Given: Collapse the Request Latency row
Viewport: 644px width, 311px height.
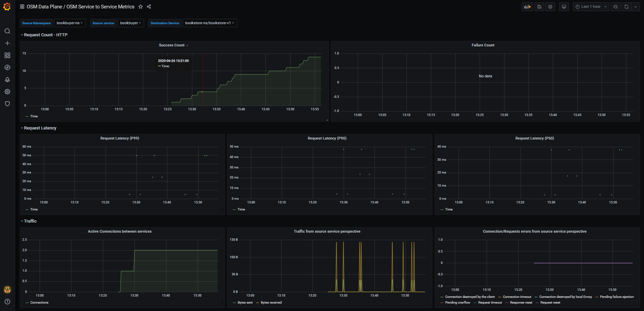Looking at the screenshot, I should (39, 128).
